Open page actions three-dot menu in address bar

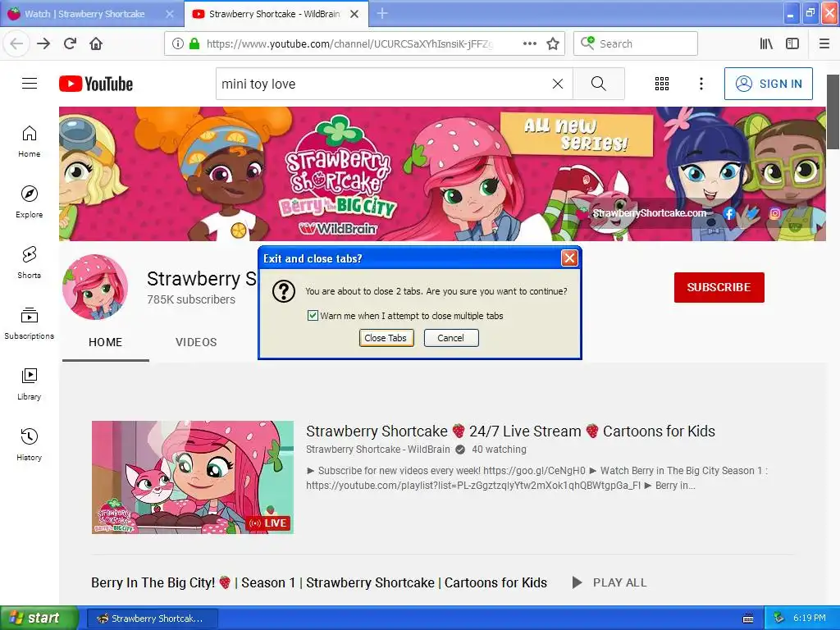coord(529,43)
